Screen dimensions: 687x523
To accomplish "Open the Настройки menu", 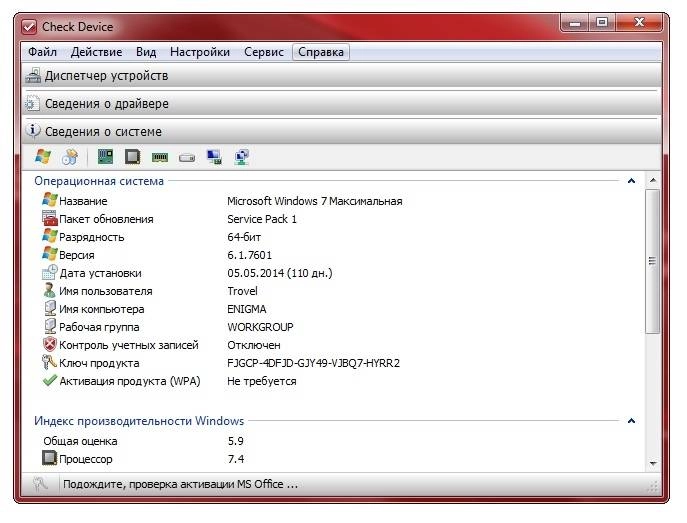I will (x=200, y=52).
